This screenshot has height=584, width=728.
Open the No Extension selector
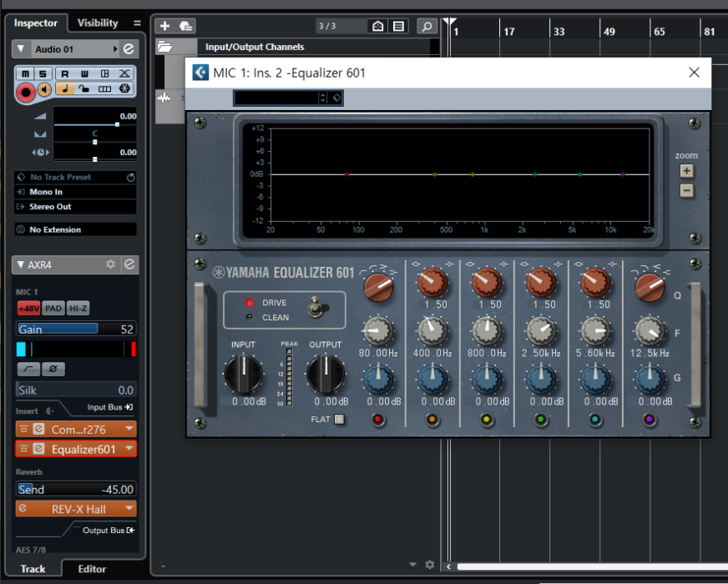[76, 229]
